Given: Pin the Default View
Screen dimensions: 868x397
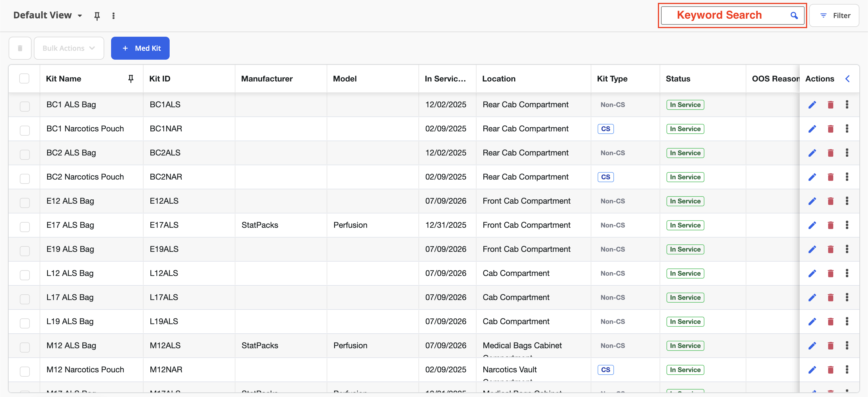Looking at the screenshot, I should (x=97, y=16).
